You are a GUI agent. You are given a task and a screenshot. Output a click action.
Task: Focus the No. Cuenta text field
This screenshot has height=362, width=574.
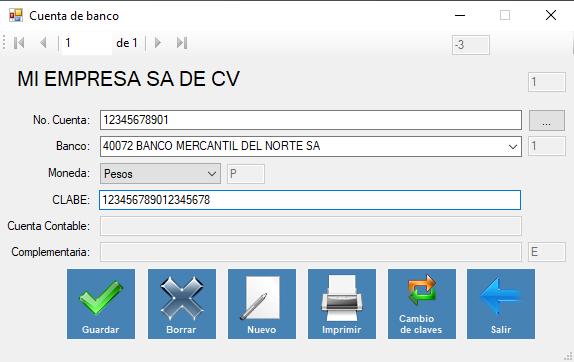point(311,120)
